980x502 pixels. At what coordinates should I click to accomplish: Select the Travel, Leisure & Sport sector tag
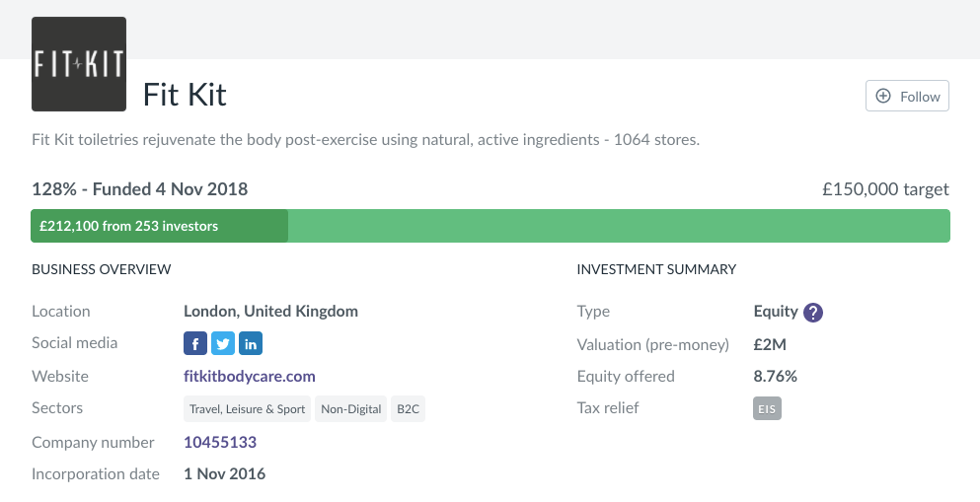[247, 409]
